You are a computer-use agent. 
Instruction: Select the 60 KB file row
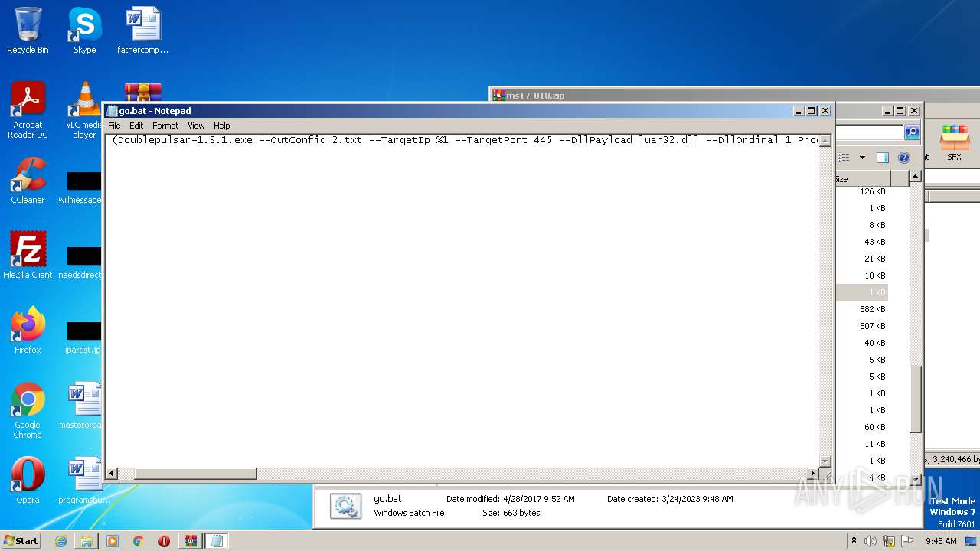[862, 427]
